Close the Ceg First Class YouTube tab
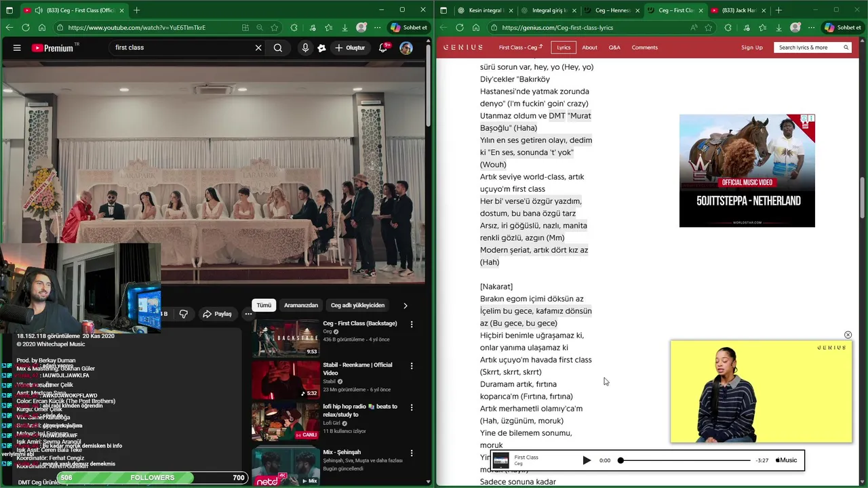Viewport: 868px width, 488px height. coord(123,10)
